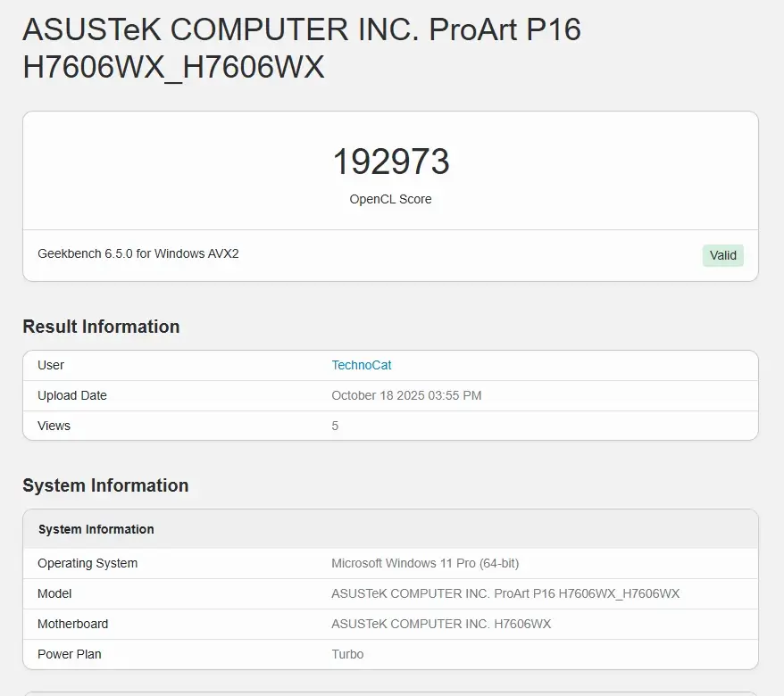This screenshot has height=696, width=784.
Task: Click the page title heading at top
Action: 302,48
